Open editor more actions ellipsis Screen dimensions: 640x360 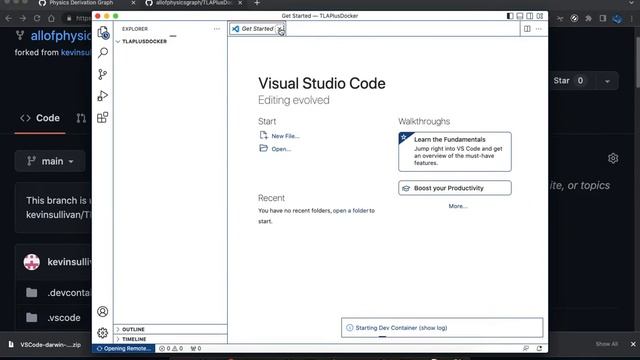tap(539, 29)
